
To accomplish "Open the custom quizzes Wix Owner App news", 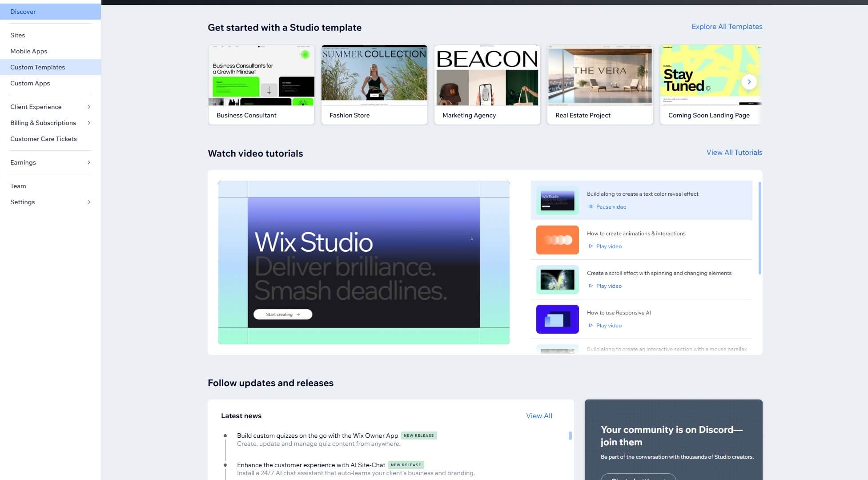I will point(317,436).
